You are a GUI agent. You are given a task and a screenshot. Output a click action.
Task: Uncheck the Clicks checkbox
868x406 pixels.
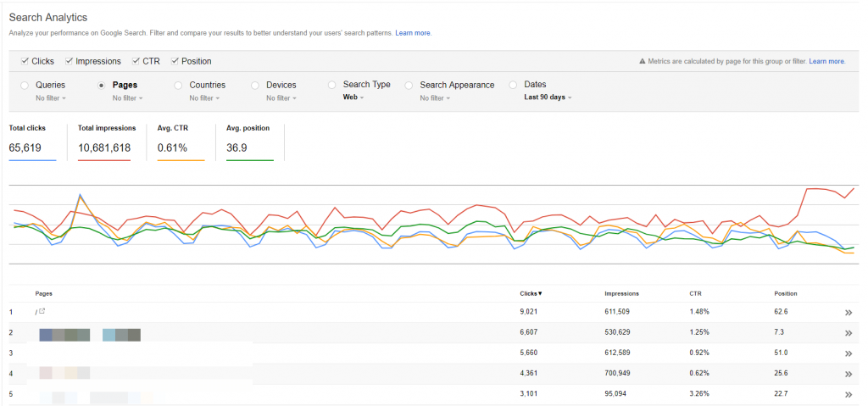[x=25, y=61]
